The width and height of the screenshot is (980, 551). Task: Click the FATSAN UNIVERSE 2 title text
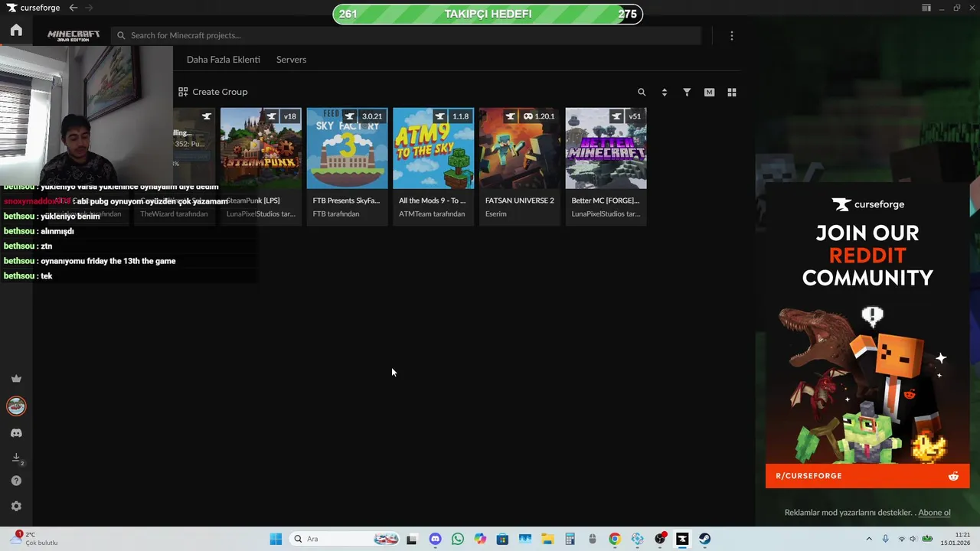[520, 201]
